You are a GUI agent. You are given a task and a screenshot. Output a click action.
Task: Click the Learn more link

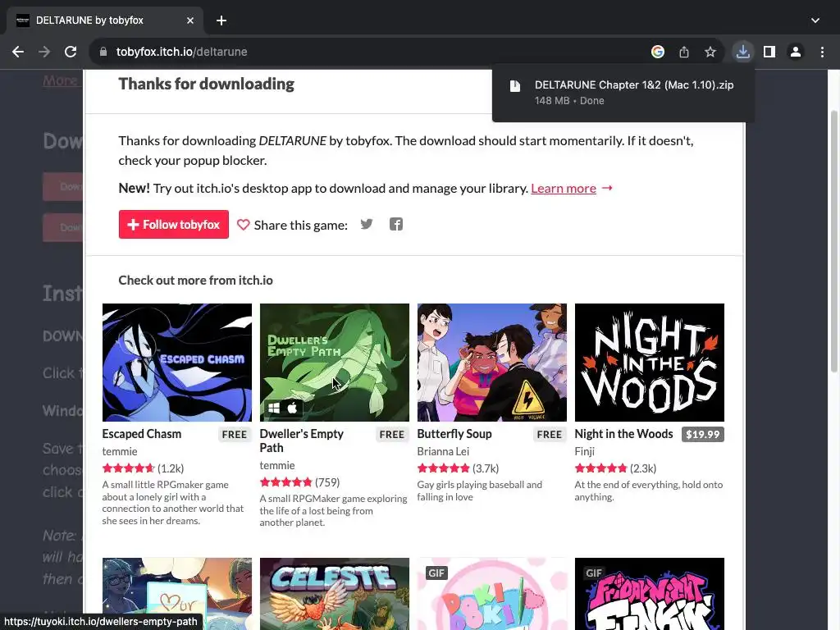click(x=564, y=189)
